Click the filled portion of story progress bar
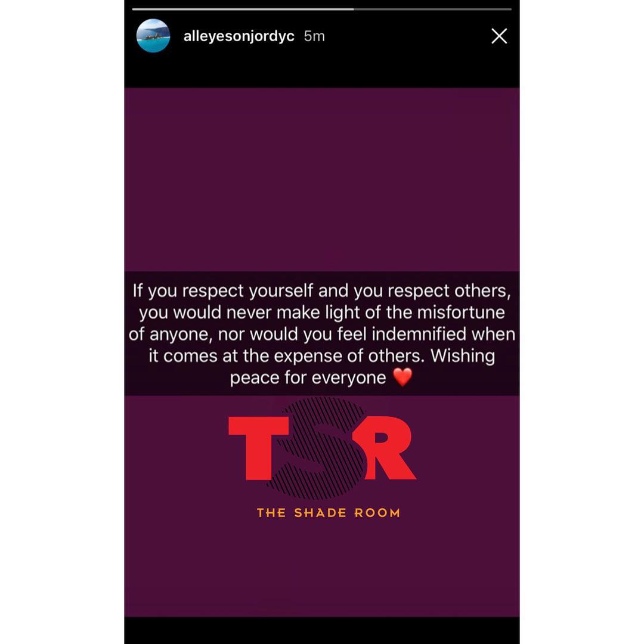Viewport: 644px width, 644px height. coord(243,9)
